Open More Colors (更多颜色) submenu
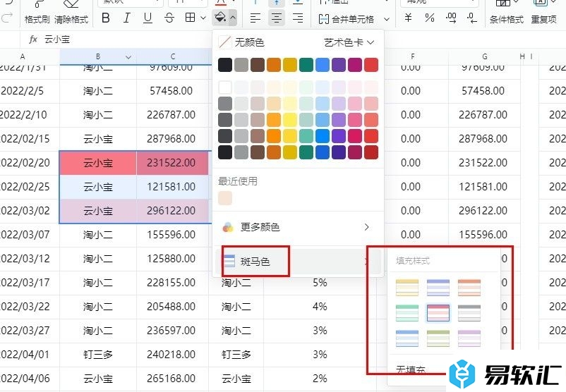Image resolution: width=566 pixels, height=392 pixels. click(x=298, y=227)
